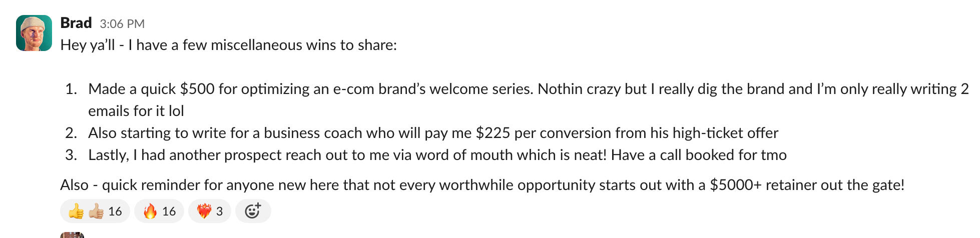This screenshot has width=980, height=238.
Task: Click list item about word of mouth prospect
Action: (437, 155)
